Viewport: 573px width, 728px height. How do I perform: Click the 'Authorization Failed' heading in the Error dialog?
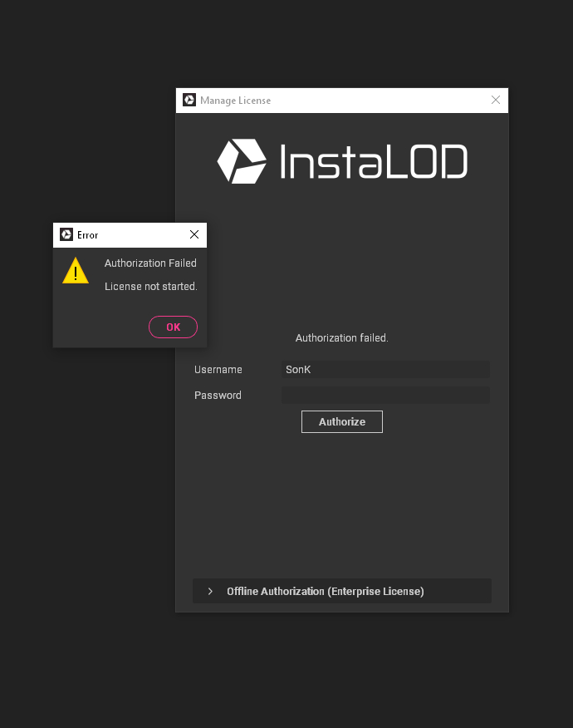(150, 263)
